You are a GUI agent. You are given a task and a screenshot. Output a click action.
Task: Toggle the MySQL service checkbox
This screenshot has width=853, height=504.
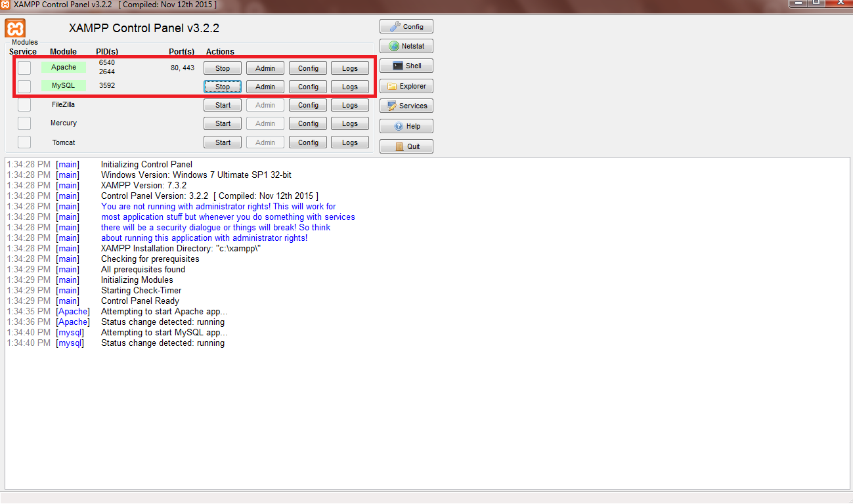(x=24, y=87)
